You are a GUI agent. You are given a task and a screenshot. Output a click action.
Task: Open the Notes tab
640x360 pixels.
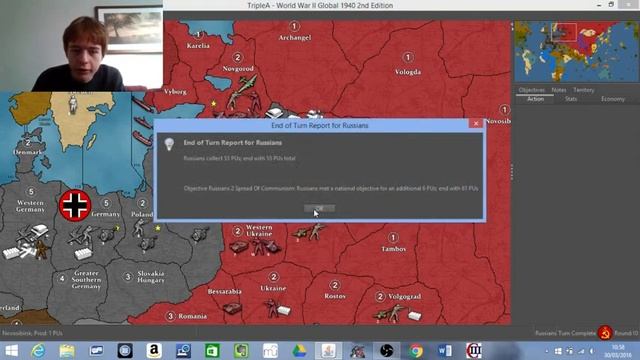559,90
